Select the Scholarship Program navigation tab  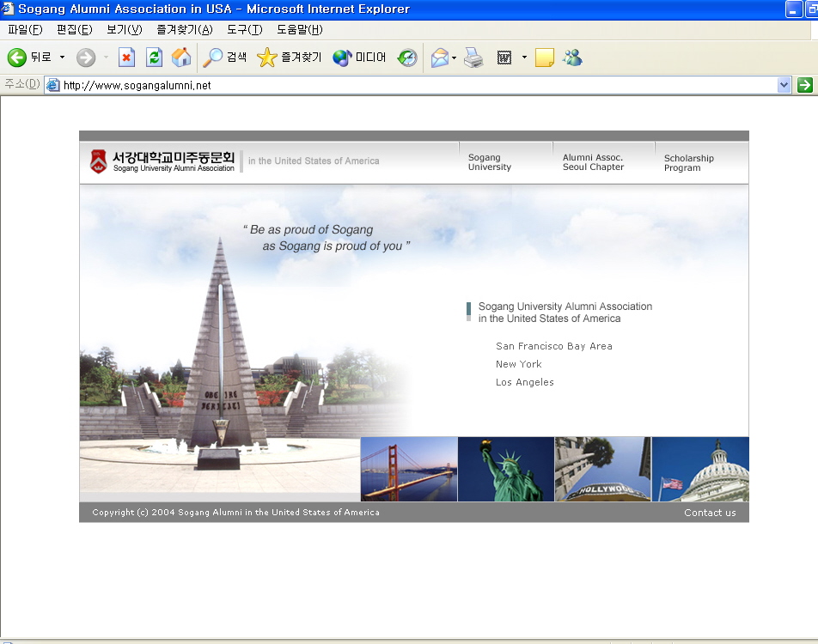point(688,163)
